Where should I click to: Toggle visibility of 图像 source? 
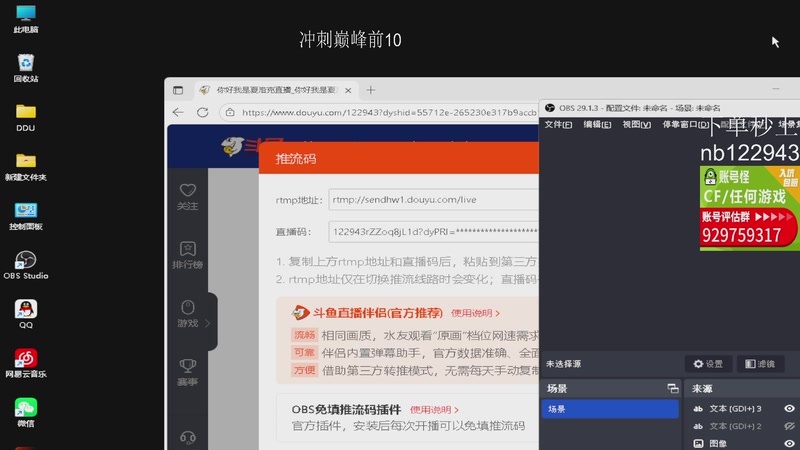coord(789,443)
